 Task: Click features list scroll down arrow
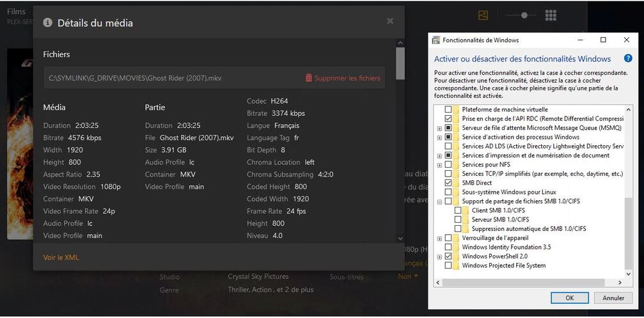tap(629, 274)
